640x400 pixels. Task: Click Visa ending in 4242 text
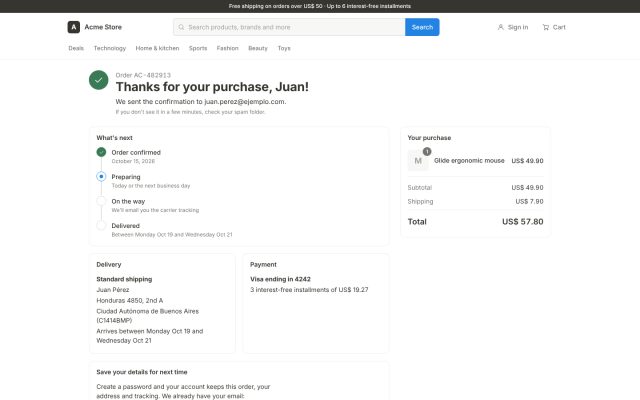[x=280, y=279]
